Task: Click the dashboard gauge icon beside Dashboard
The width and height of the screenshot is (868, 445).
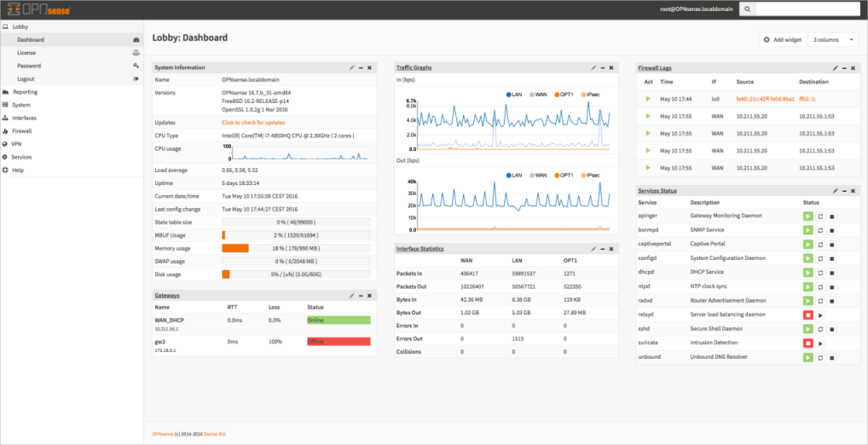Action: tap(136, 40)
